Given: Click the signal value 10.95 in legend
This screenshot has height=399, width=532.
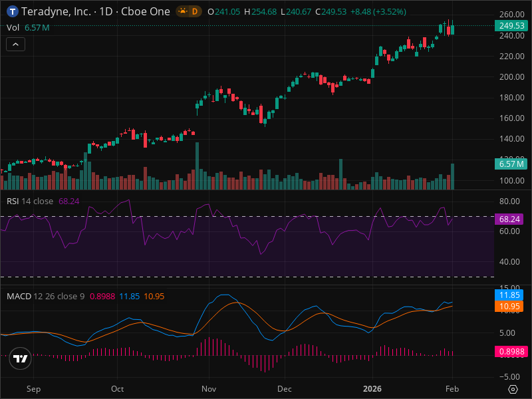Looking at the screenshot, I should pos(154,296).
